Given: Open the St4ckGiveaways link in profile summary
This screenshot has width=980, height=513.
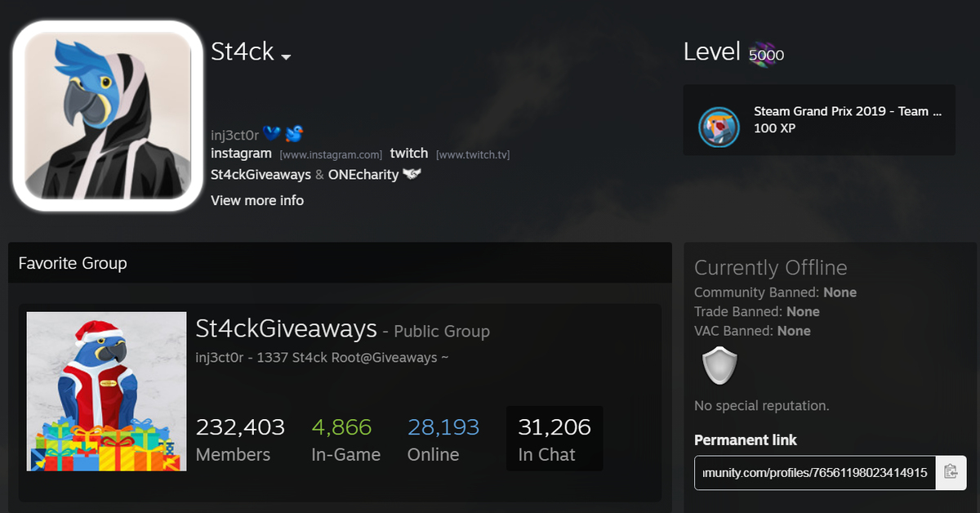Looking at the screenshot, I should [261, 175].
